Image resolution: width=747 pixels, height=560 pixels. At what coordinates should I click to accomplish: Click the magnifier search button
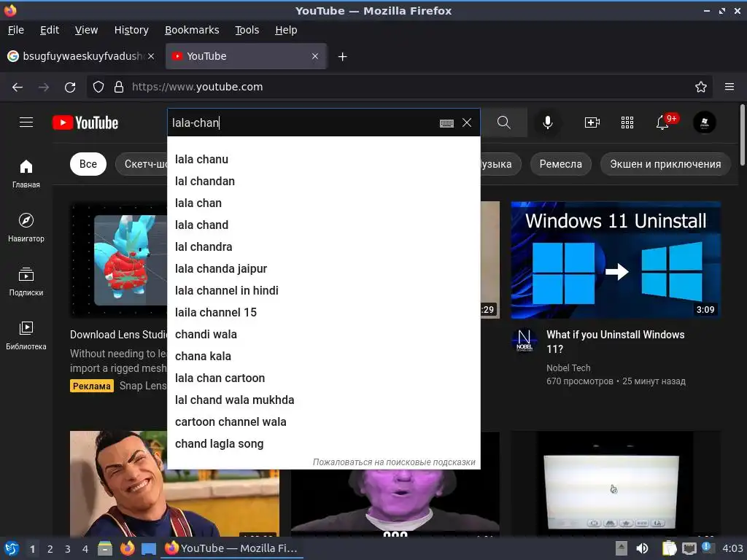pos(504,122)
